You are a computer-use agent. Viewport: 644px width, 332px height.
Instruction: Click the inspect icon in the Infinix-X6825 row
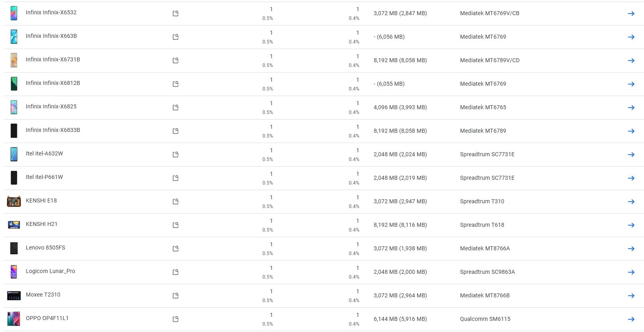click(176, 108)
